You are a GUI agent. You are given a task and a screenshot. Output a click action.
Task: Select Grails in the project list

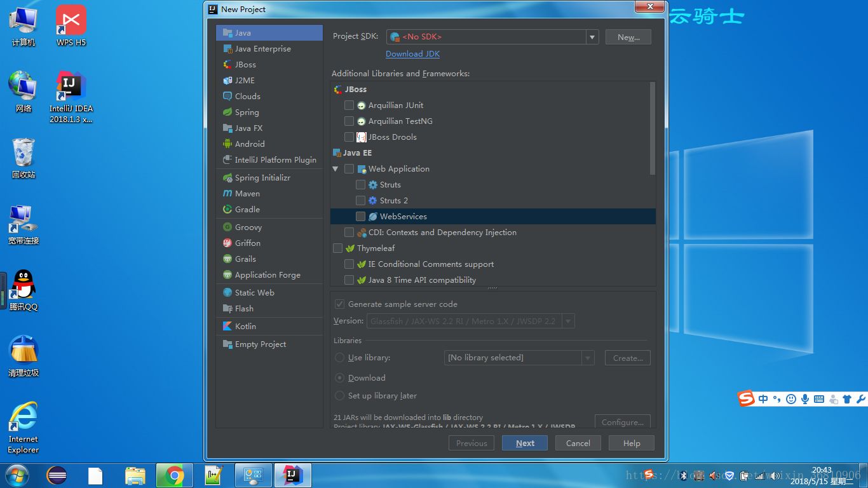pos(269,259)
